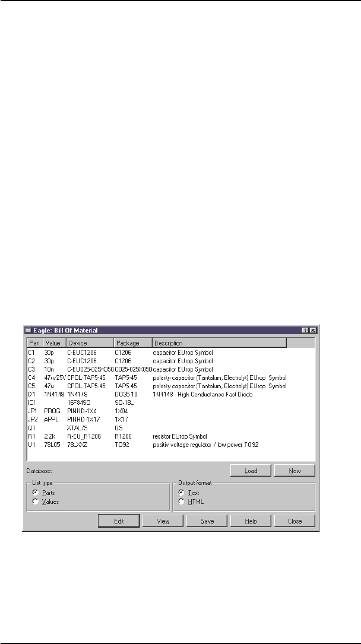Click the 78LXXZ device cell
361x644 pixels.
point(78,445)
